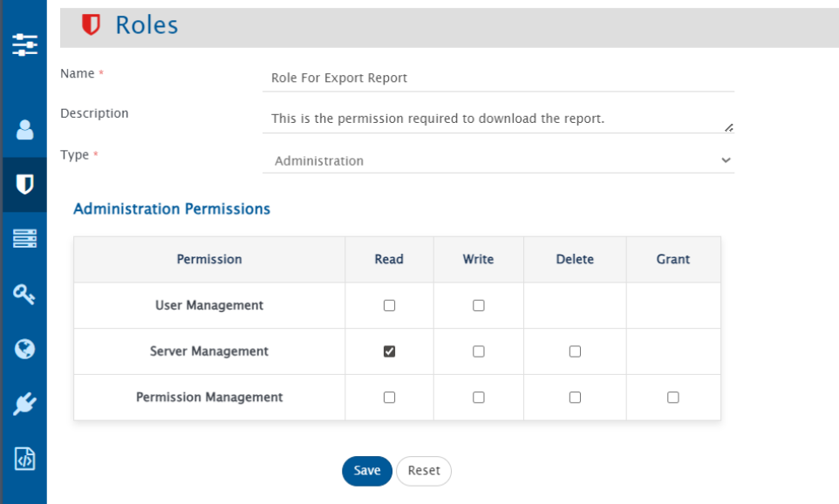Click the Save button
The height and width of the screenshot is (504, 839).
click(x=367, y=471)
